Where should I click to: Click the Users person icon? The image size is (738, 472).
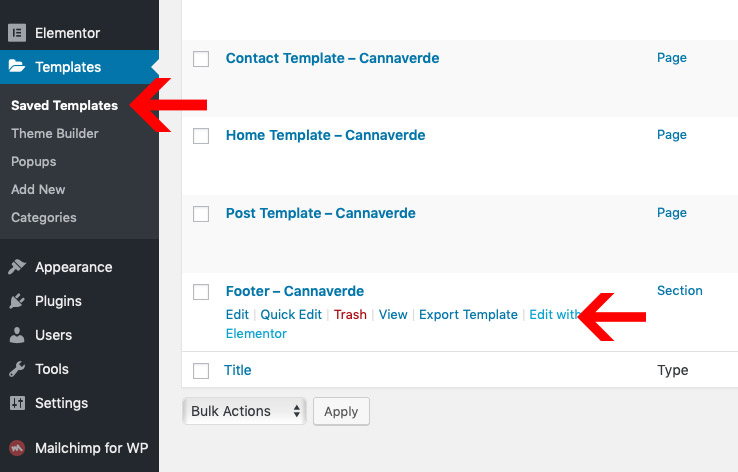point(17,335)
